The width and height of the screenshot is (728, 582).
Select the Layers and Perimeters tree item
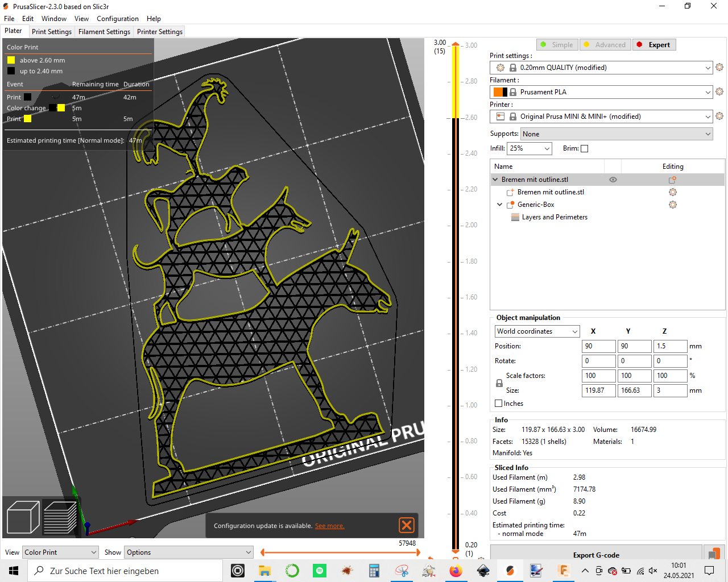555,217
